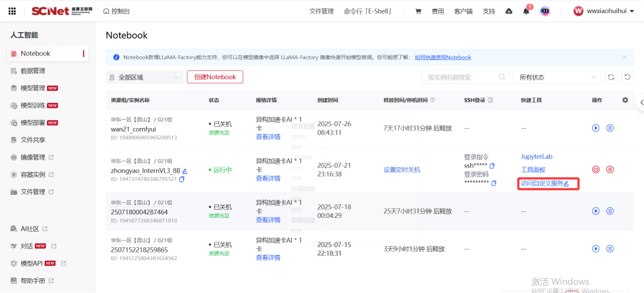
Task: Shut down zhongyao_InternVL3_8B using red power icon
Action: pyautogui.click(x=595, y=170)
